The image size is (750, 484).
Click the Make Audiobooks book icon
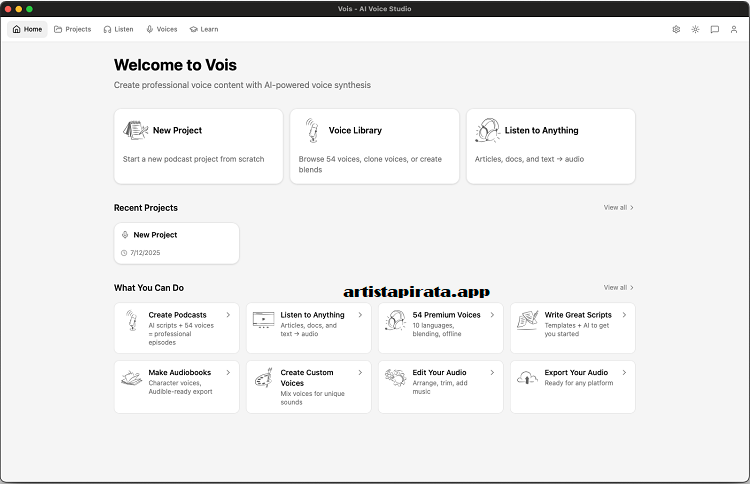[x=132, y=378]
